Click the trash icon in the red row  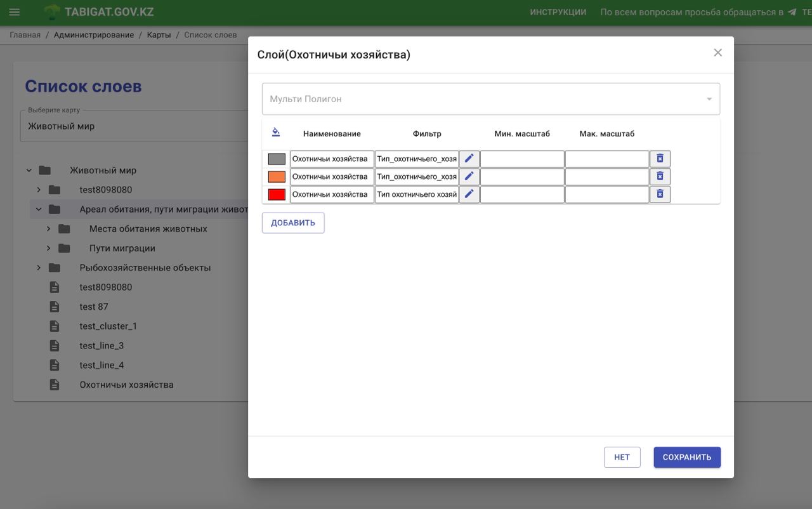(660, 194)
